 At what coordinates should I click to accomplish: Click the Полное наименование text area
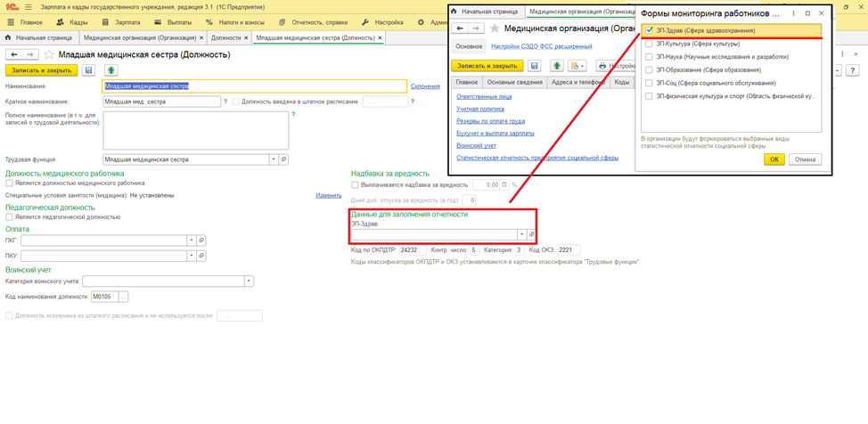[196, 131]
